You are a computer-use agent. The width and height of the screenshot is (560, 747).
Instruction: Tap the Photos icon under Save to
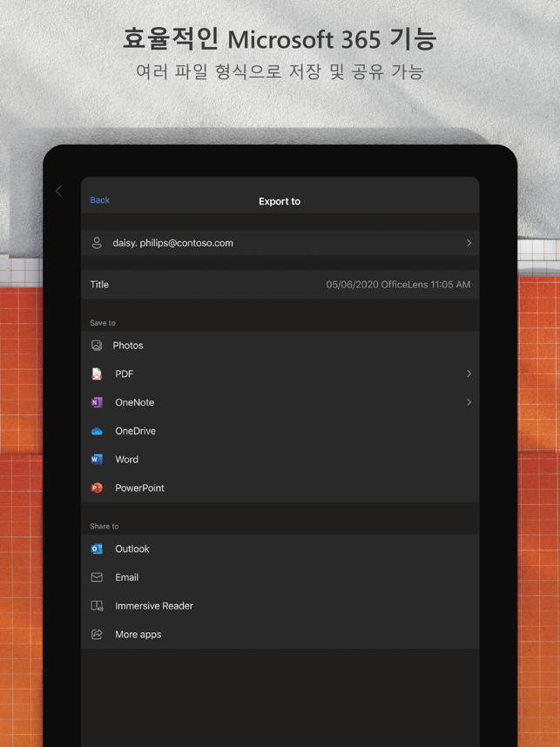[97, 346]
